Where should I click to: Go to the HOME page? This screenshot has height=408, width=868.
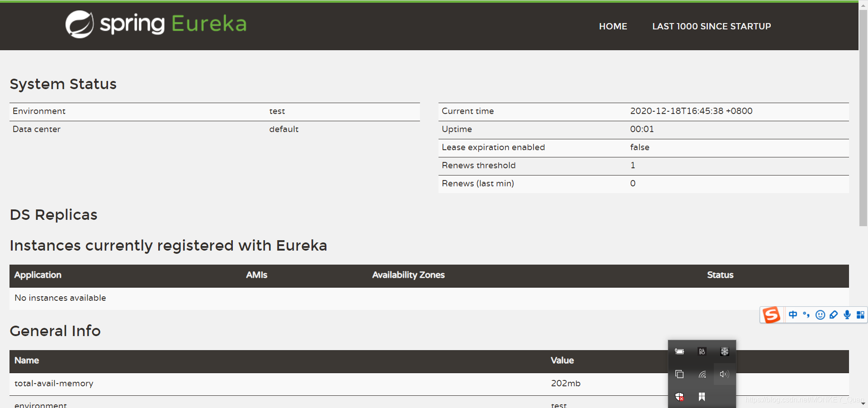(x=613, y=26)
